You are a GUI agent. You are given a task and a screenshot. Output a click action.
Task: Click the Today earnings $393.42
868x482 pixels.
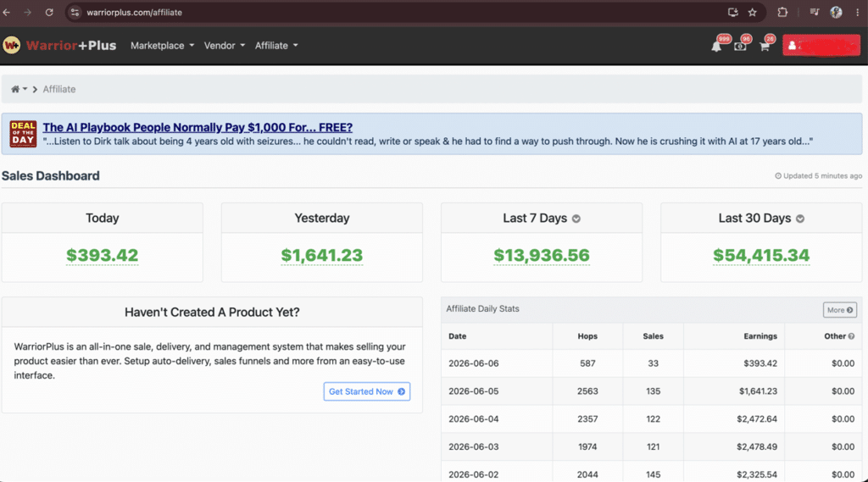103,255
